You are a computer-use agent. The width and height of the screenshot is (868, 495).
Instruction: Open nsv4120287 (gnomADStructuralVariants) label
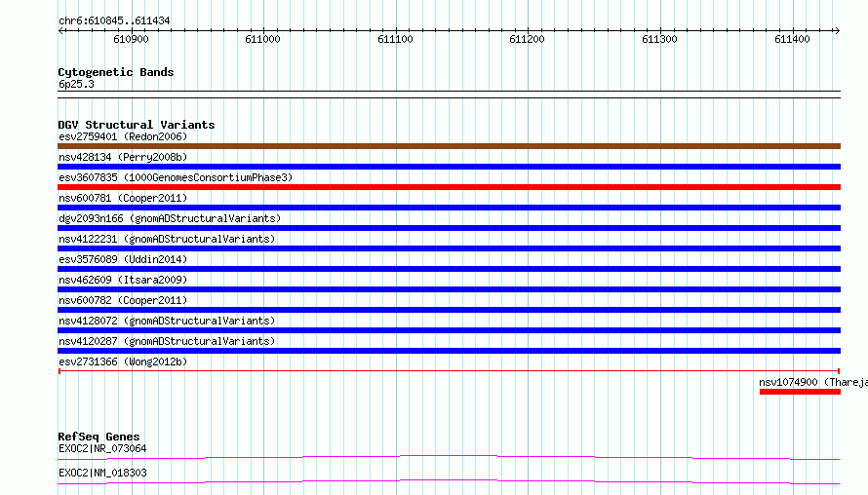point(167,341)
